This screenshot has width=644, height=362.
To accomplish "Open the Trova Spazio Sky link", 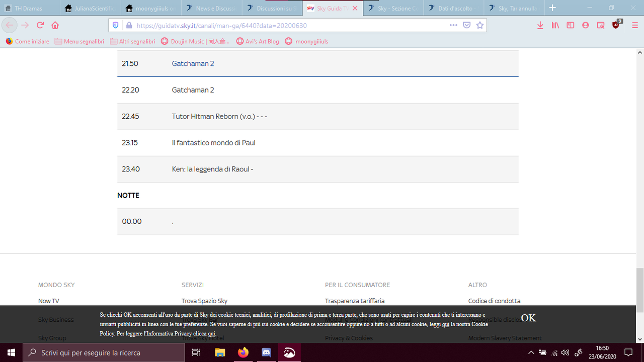I will point(204,301).
